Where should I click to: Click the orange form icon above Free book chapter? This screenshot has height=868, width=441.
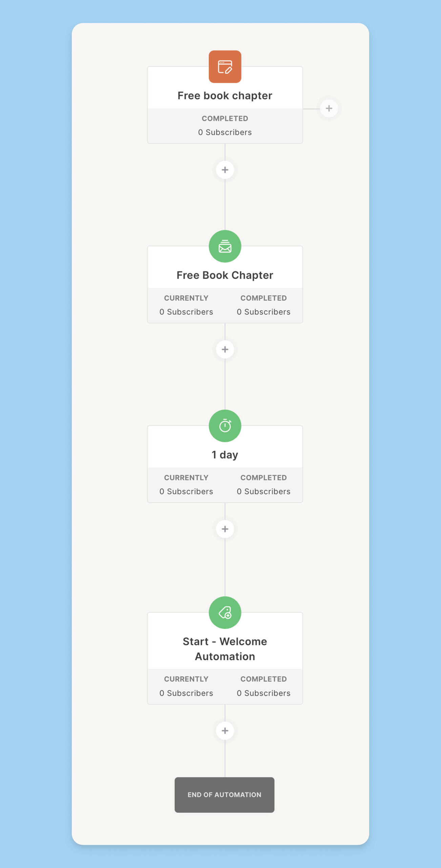pos(225,66)
